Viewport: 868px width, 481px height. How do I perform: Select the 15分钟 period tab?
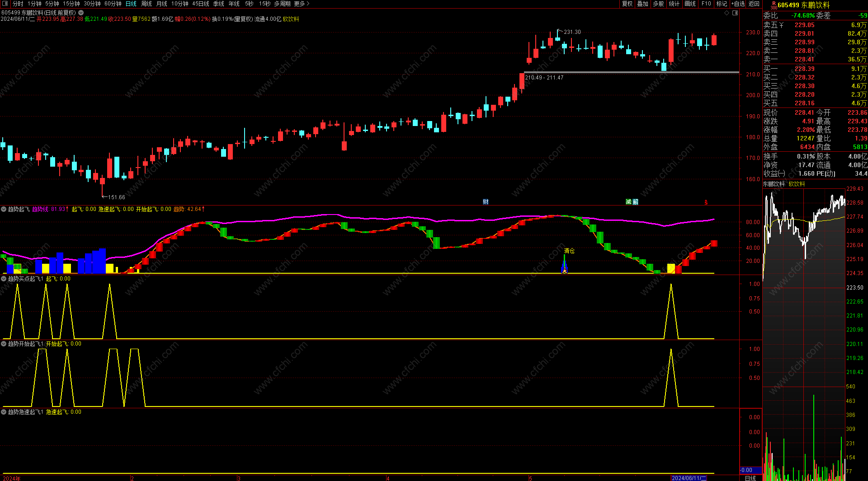[71, 4]
